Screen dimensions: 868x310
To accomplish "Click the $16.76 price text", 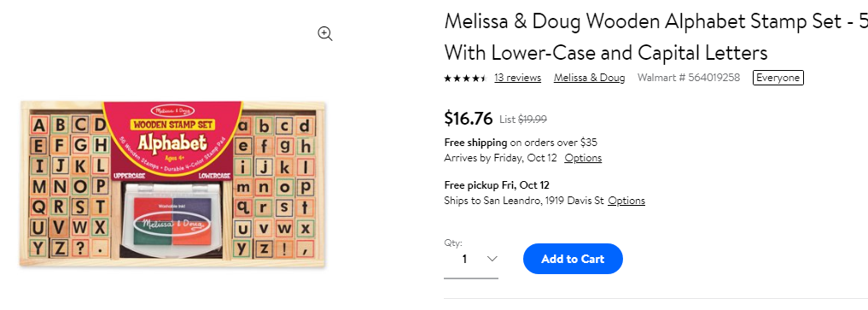I will [x=469, y=118].
